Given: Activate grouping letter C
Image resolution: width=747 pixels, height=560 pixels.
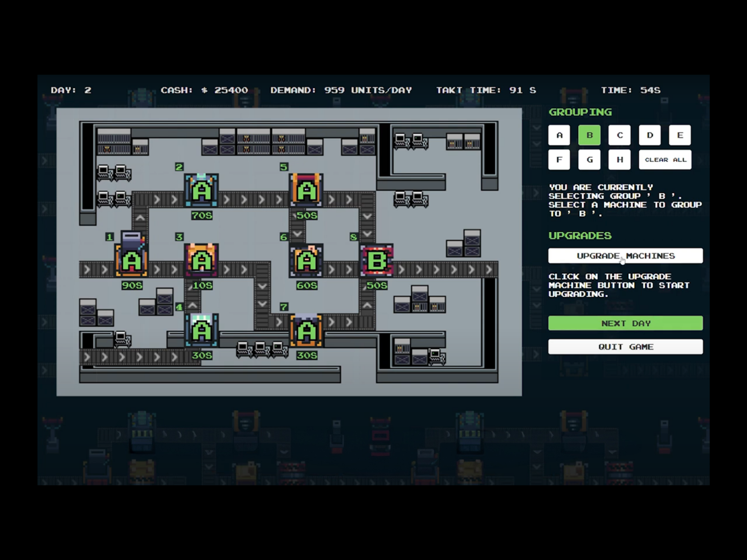Looking at the screenshot, I should (x=620, y=135).
